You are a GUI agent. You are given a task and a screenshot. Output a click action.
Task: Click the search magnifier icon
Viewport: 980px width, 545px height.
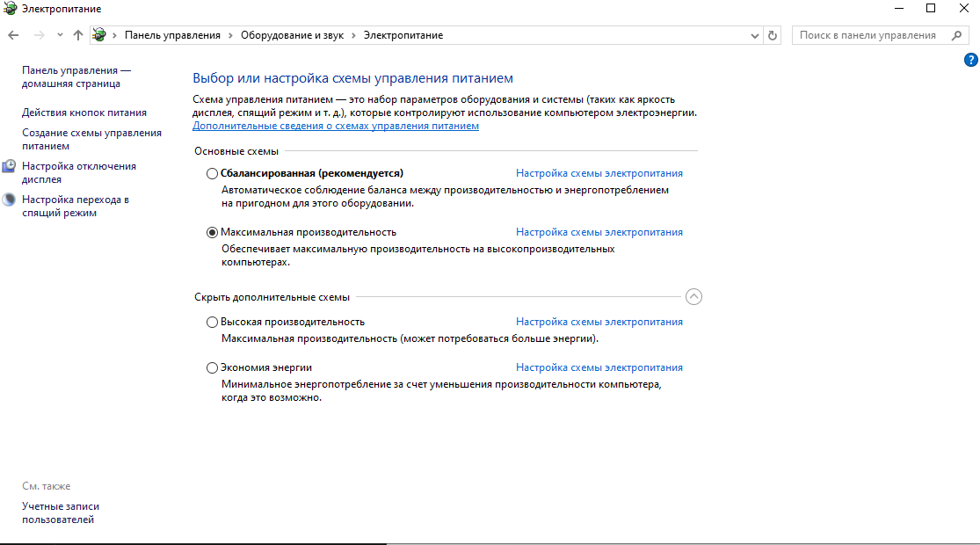[x=956, y=36]
